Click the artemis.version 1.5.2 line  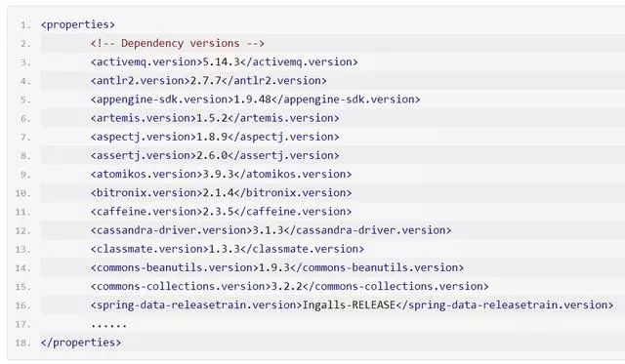215,118
